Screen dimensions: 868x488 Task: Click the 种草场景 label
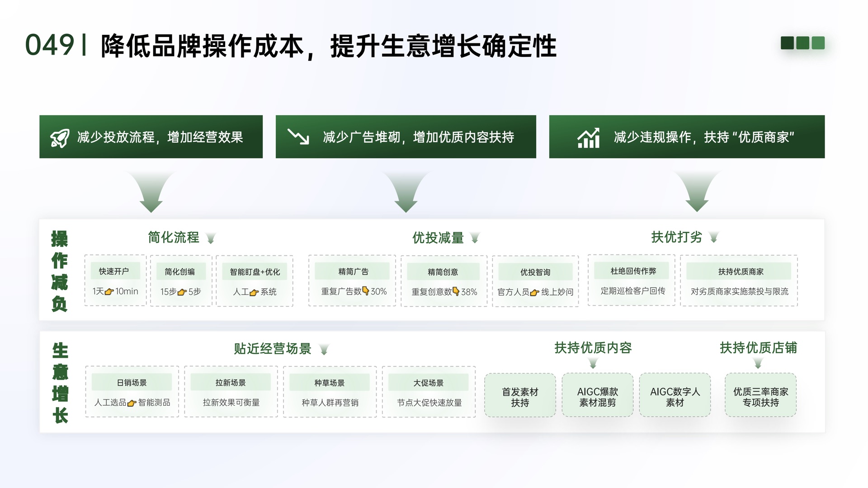pos(330,383)
